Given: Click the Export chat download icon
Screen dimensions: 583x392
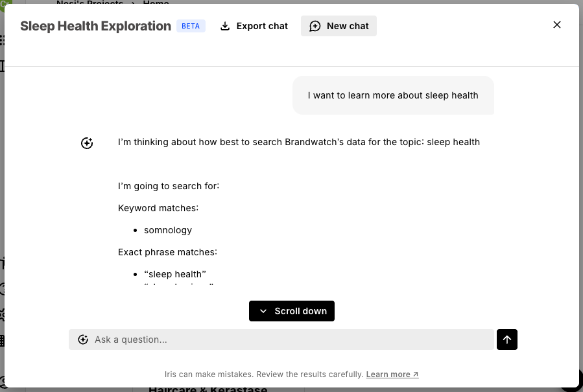Looking at the screenshot, I should click(x=225, y=26).
